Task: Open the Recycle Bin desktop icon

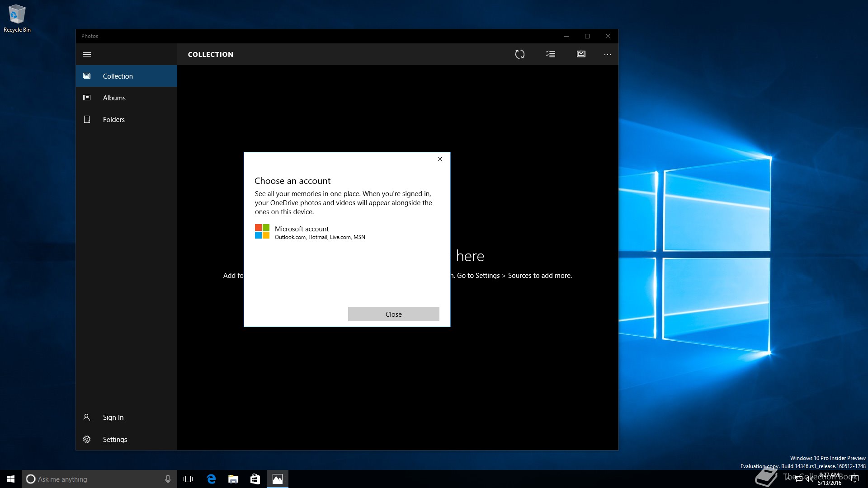Action: point(17,19)
